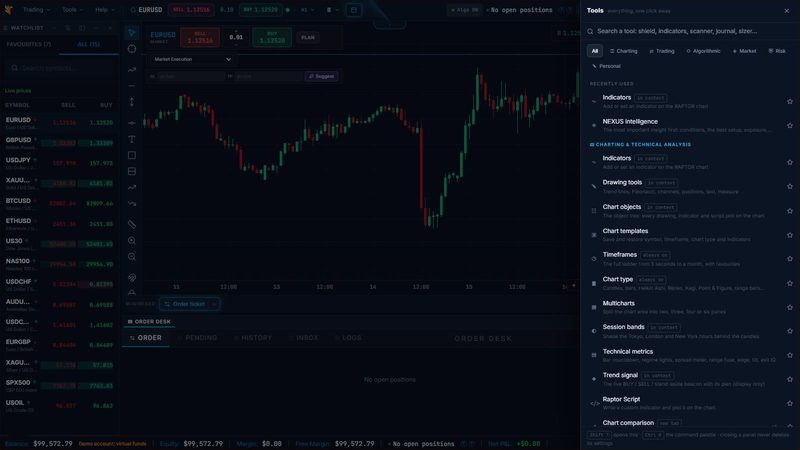800x450 pixels.
Task: Open the Tools menu in top bar
Action: [x=71, y=10]
